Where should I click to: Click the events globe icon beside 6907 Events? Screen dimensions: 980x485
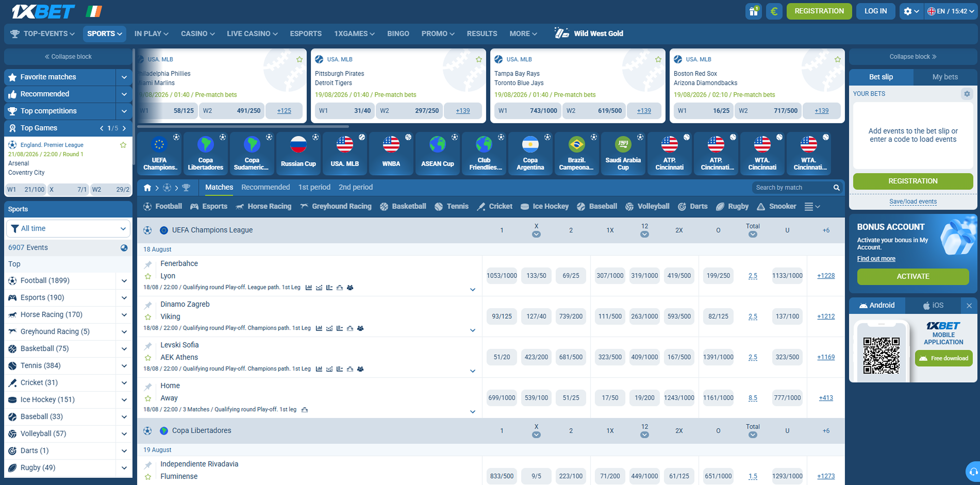pyautogui.click(x=124, y=248)
